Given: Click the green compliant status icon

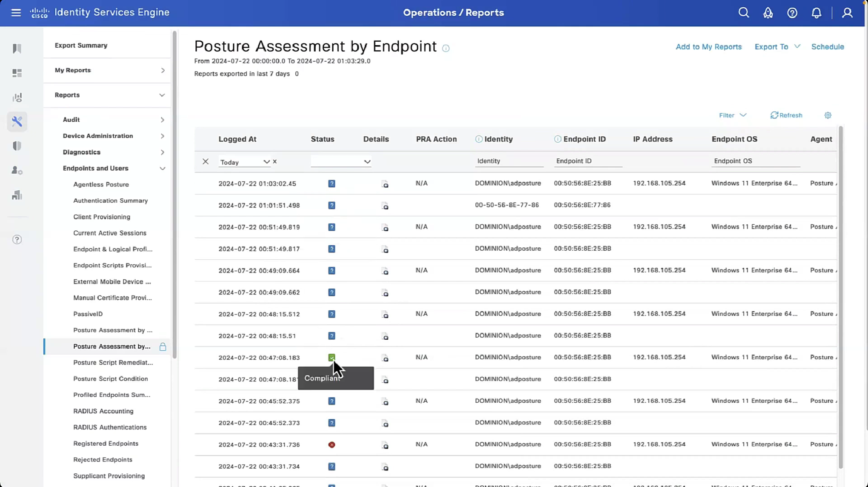Looking at the screenshot, I should [331, 357].
